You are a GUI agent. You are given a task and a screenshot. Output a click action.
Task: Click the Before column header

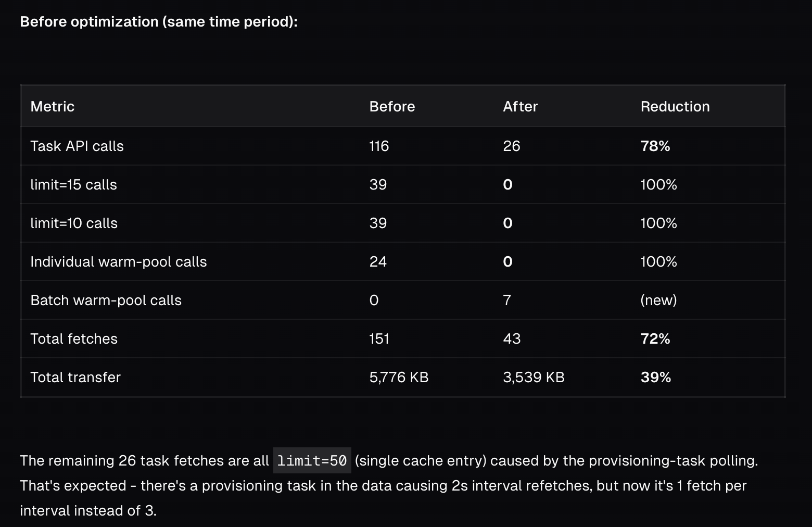click(x=392, y=107)
